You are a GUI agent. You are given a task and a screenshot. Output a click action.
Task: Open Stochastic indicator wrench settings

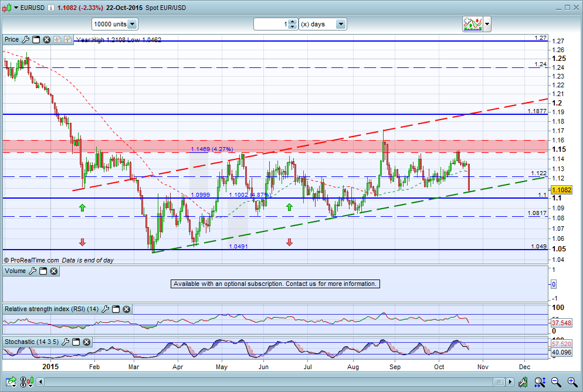(x=66, y=341)
